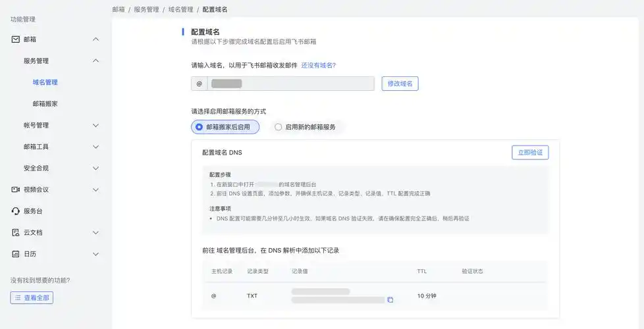Click the 配置域名 DNS heading
The width and height of the screenshot is (644, 329).
pyautogui.click(x=222, y=152)
